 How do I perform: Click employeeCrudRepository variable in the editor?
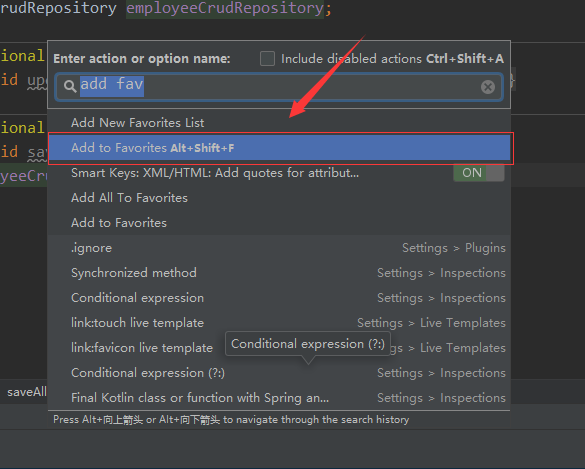(225, 8)
